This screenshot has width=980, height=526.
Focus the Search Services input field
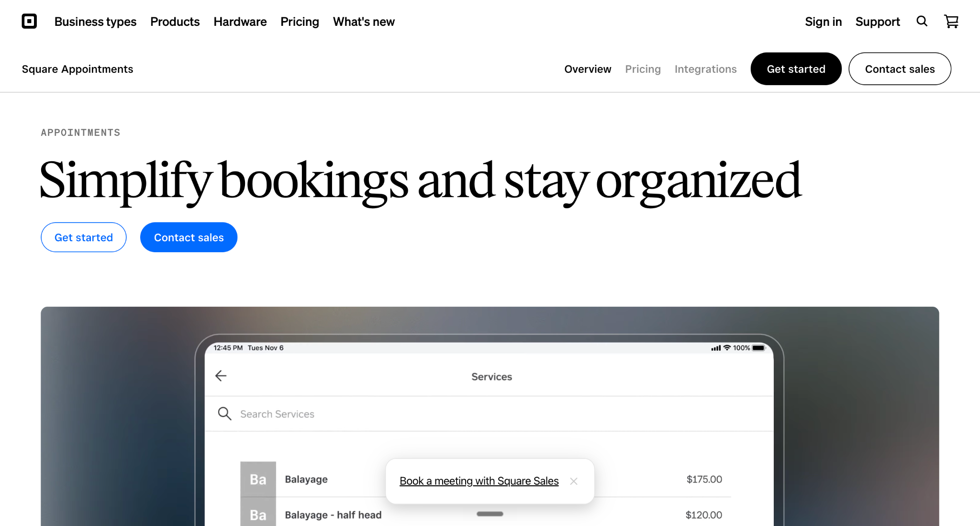489,414
